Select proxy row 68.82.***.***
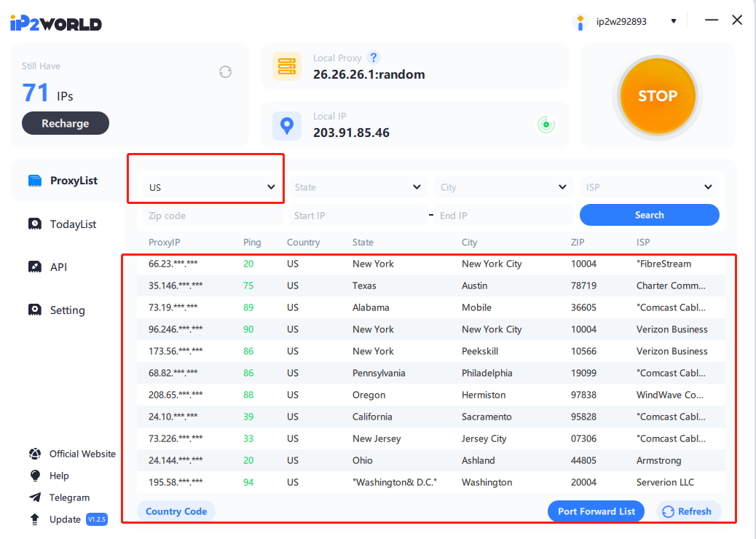 point(431,373)
